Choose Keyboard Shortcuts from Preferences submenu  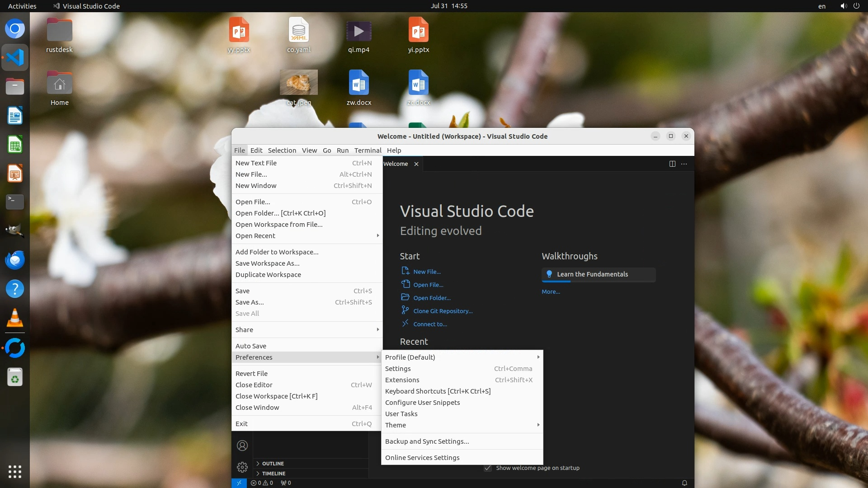(x=437, y=391)
